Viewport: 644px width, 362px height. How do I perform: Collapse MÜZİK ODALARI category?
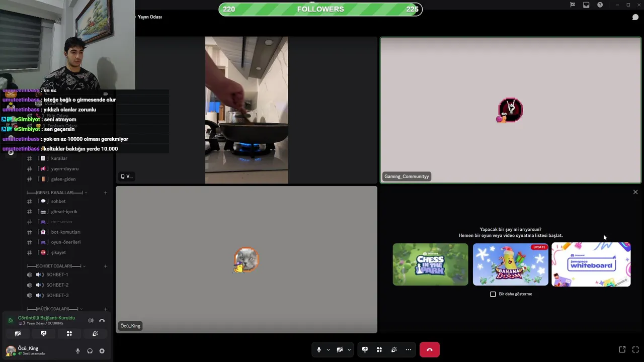coord(55,309)
